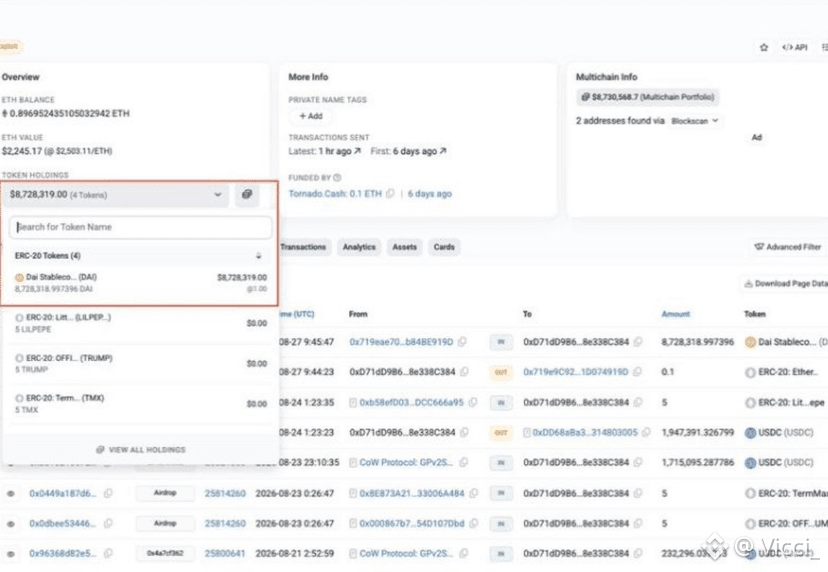The image size is (828, 572).
Task: Open the 0x000867b7...54D107Dbd address
Action: 412,524
